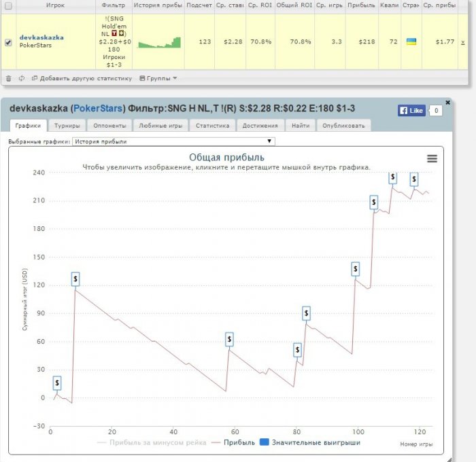
Task: Expand the Группы dropdown menu
Action: (158, 78)
